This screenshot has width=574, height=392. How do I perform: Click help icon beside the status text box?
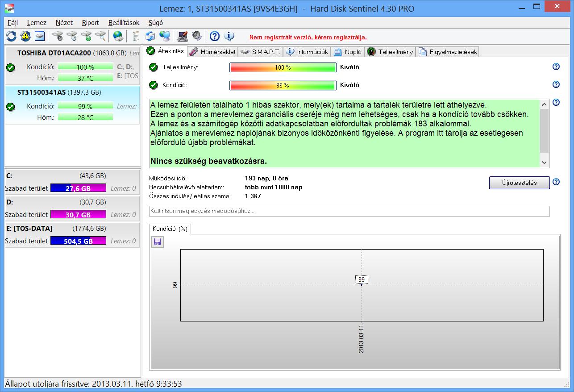tap(556, 103)
